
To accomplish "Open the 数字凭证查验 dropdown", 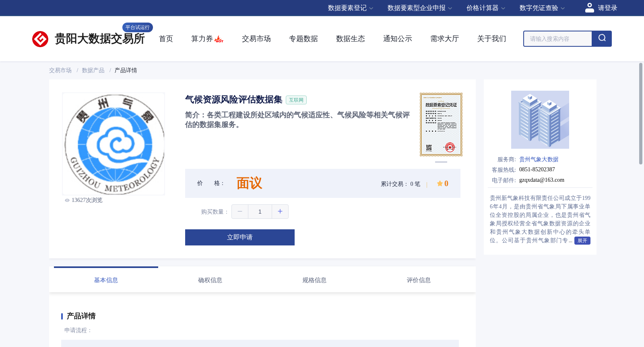I will coord(542,8).
